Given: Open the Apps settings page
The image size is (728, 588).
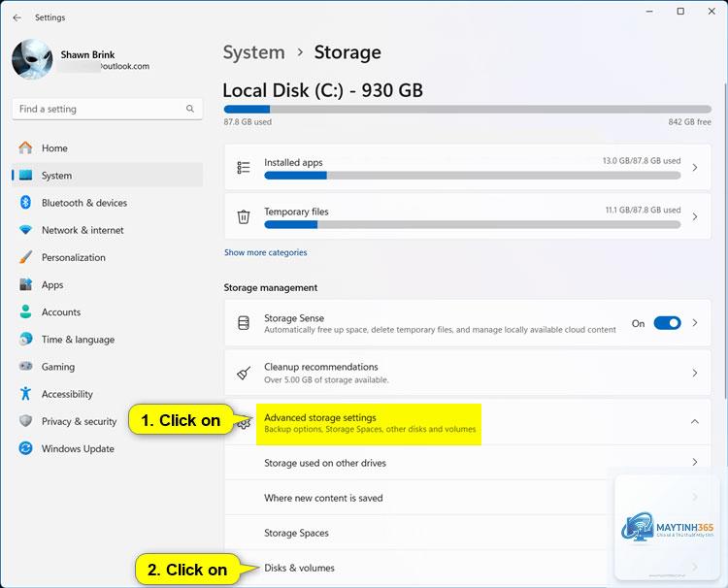Looking at the screenshot, I should click(107, 285).
